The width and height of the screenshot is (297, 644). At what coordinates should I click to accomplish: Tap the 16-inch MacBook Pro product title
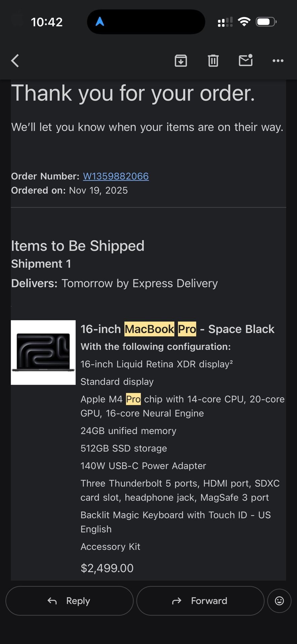coord(177,329)
